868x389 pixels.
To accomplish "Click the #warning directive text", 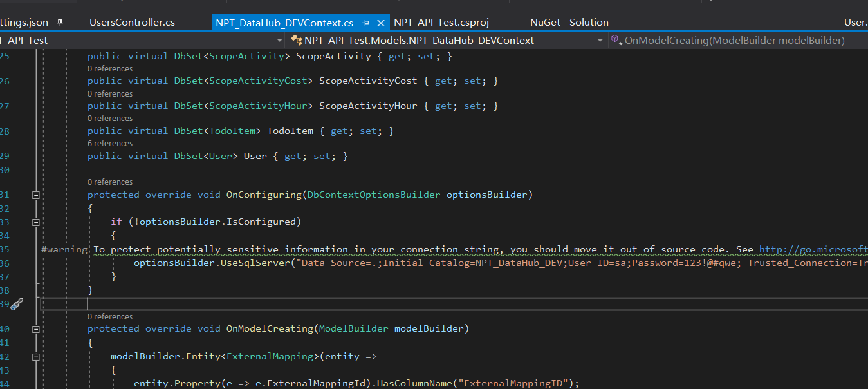I will [64, 249].
